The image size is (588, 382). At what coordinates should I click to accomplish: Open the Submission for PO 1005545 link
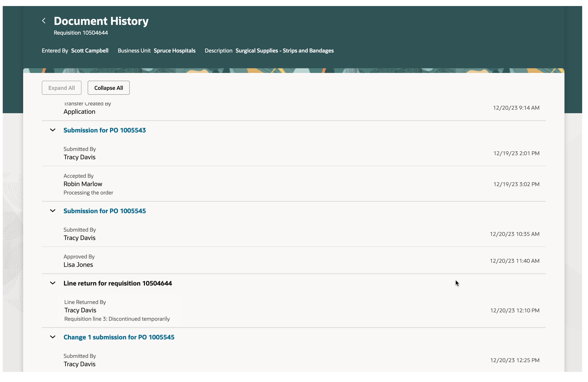(x=104, y=211)
